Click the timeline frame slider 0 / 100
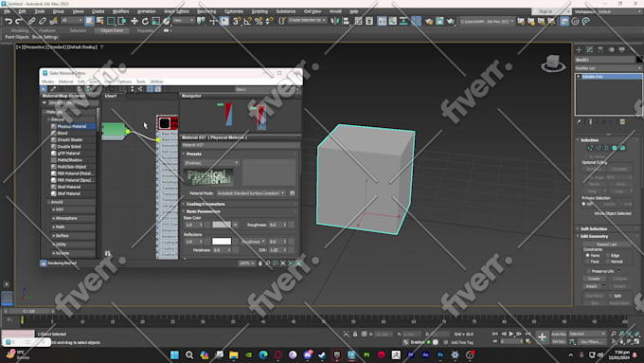This screenshot has height=363, width=644. click(28, 311)
